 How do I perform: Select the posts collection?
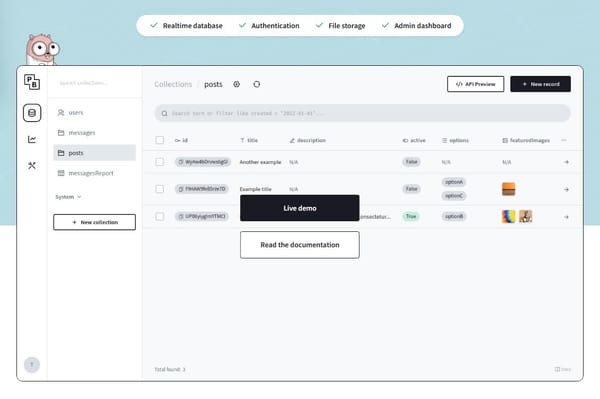click(95, 153)
